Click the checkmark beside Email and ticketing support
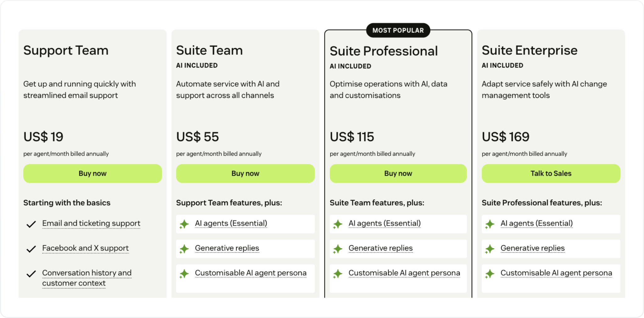This screenshot has height=318, width=644. 31,224
